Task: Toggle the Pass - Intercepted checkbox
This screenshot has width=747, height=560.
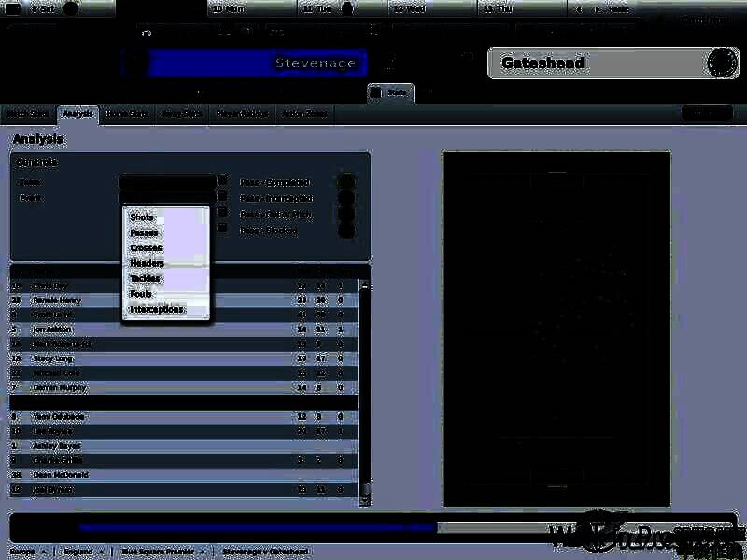Action: (222, 197)
